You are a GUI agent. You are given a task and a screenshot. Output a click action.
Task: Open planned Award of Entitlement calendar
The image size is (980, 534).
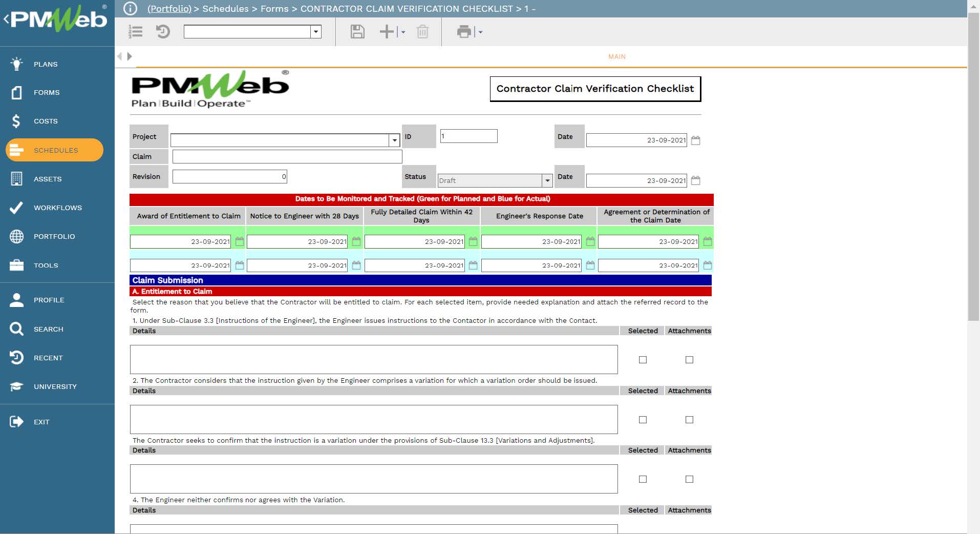[239, 241]
